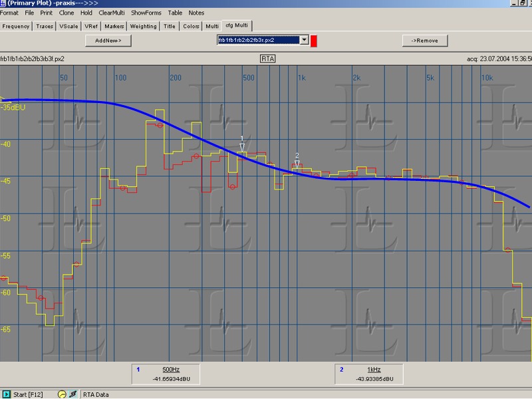Image resolution: width=532 pixels, height=399 pixels.
Task: Open the ShowForms menu
Action: pyautogui.click(x=146, y=13)
